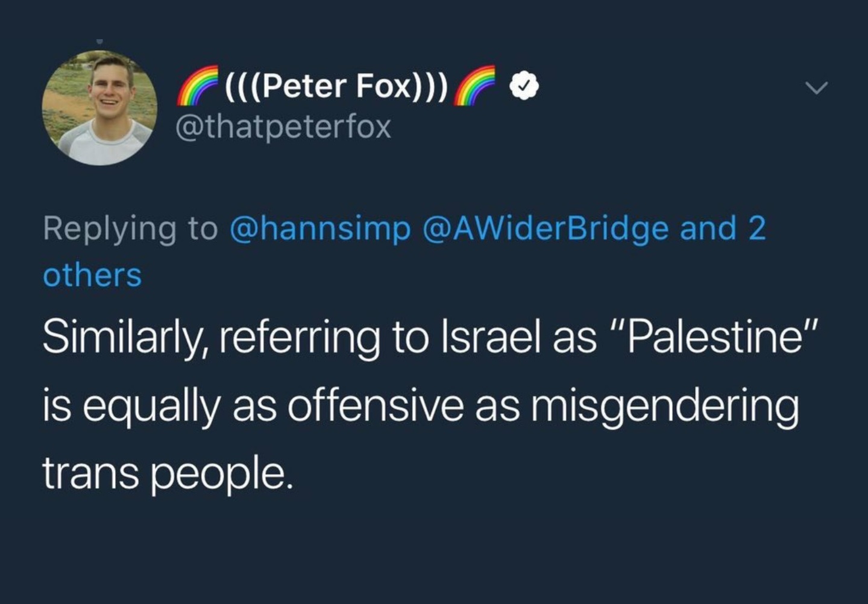868x604 pixels.
Task: Click "trans people." on the last line
Action: [168, 474]
